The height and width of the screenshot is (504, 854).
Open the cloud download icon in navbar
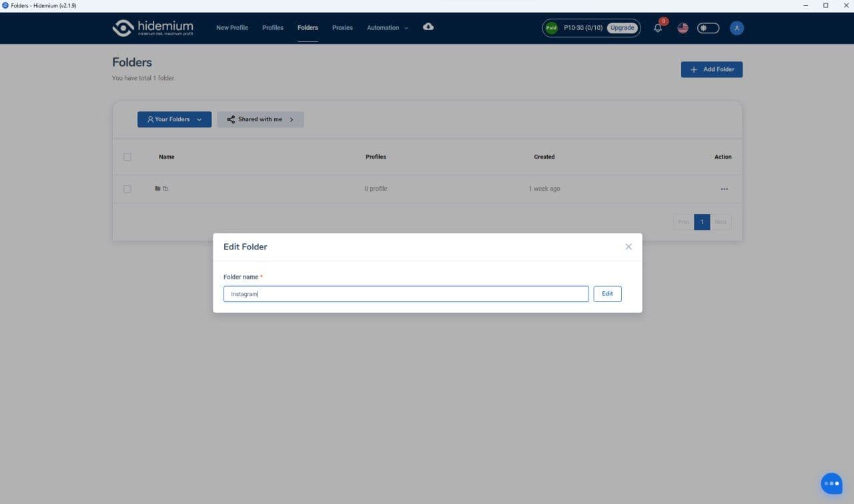pos(428,27)
